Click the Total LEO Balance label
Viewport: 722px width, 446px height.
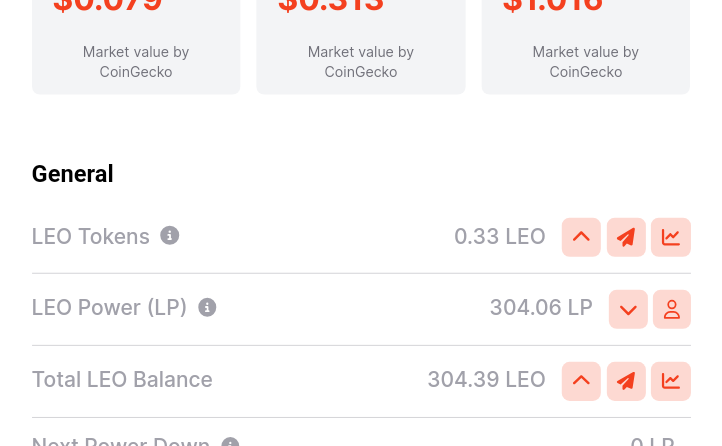122,380
